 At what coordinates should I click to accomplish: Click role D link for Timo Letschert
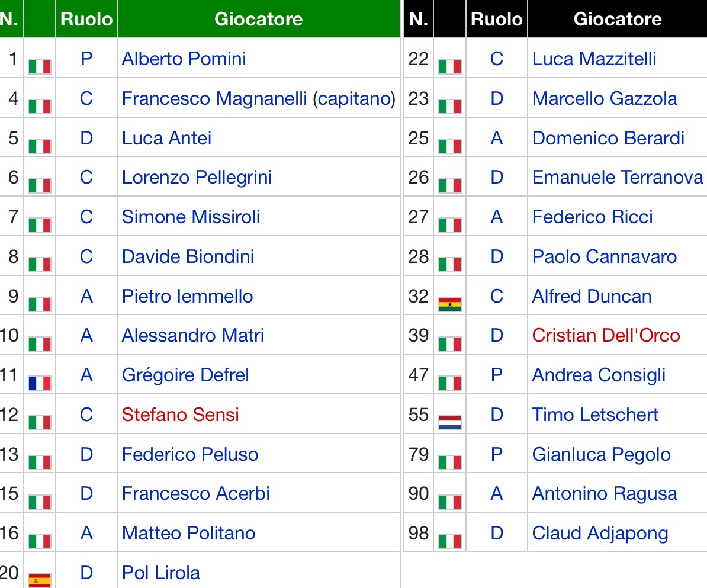(497, 415)
